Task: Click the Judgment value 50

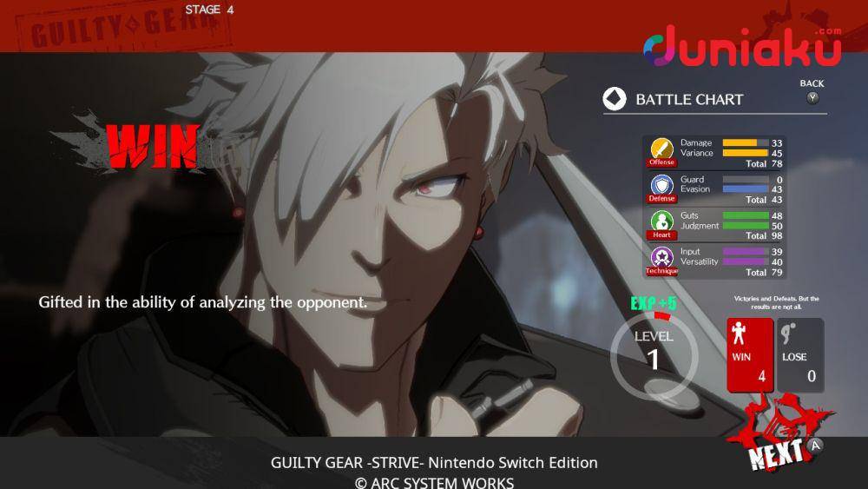Action: click(777, 226)
